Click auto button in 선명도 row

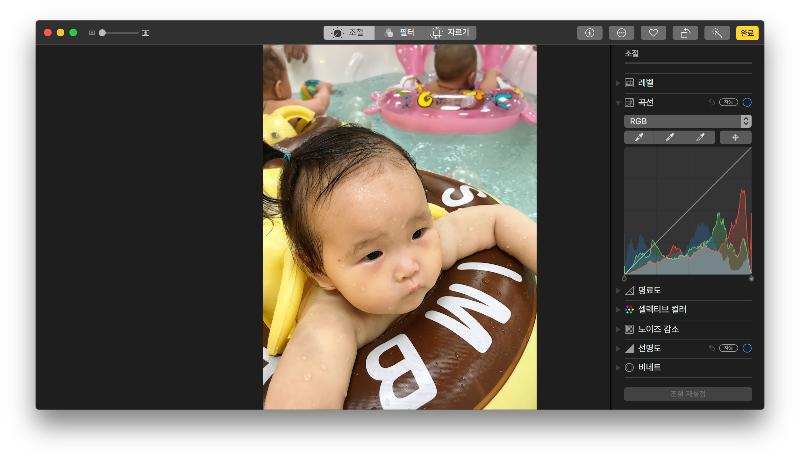pyautogui.click(x=728, y=348)
